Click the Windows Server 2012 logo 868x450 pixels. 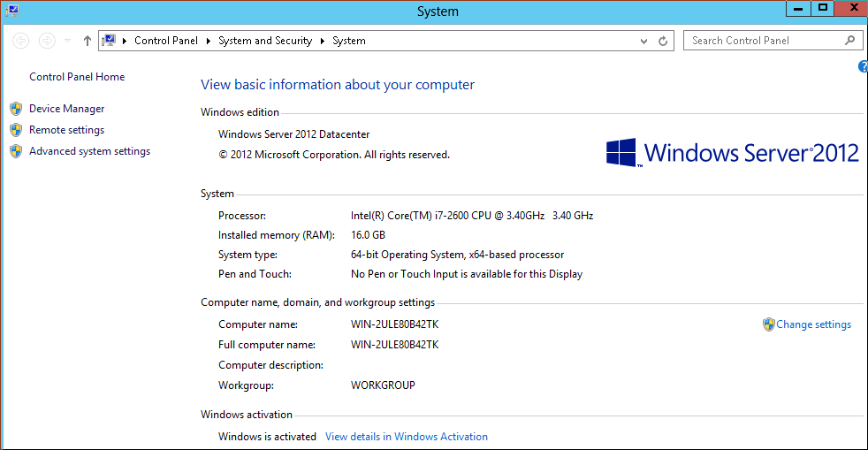[733, 153]
